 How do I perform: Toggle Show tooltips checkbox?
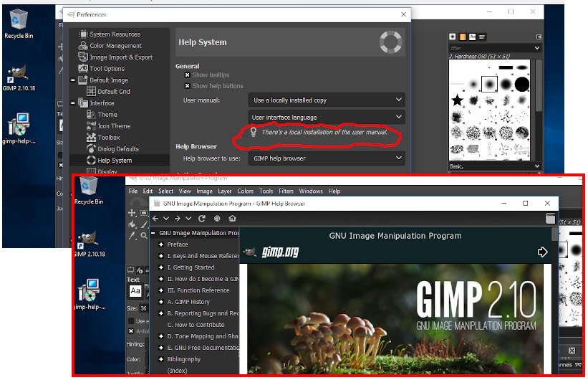[x=187, y=75]
